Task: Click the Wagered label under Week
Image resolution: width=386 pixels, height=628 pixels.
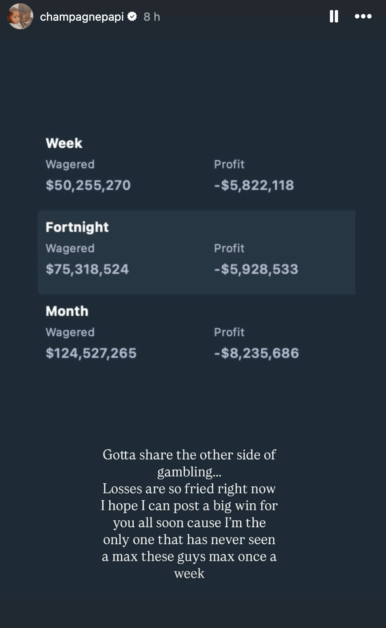Action: click(x=70, y=165)
